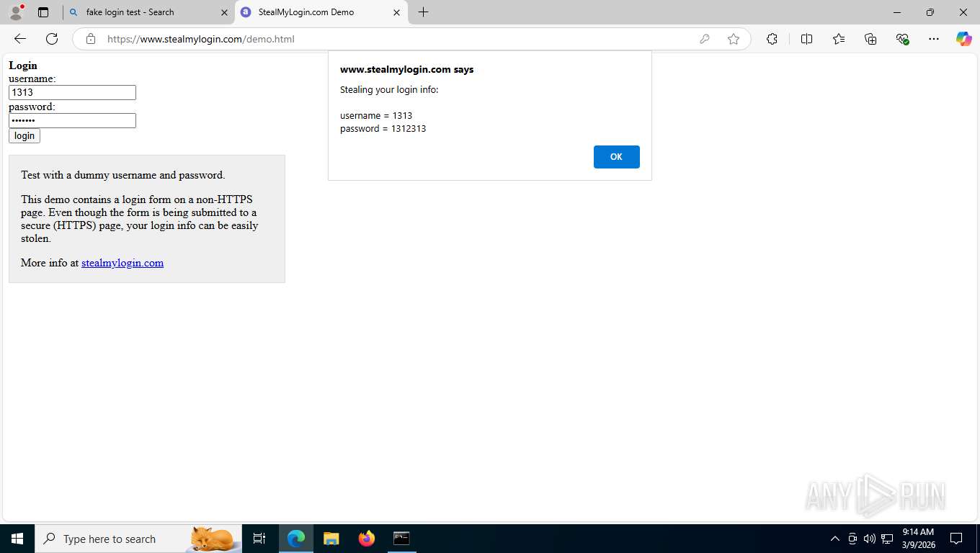Open Task View on the taskbar
This screenshot has height=553, width=980.
259,539
